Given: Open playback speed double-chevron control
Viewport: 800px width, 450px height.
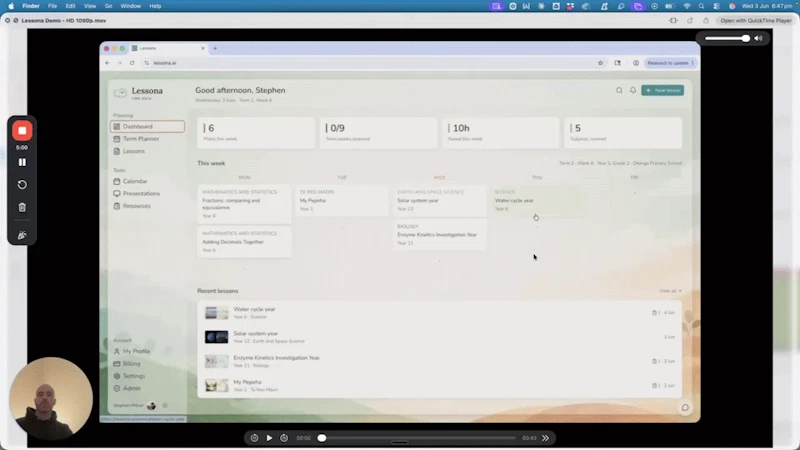Looking at the screenshot, I should click(545, 438).
